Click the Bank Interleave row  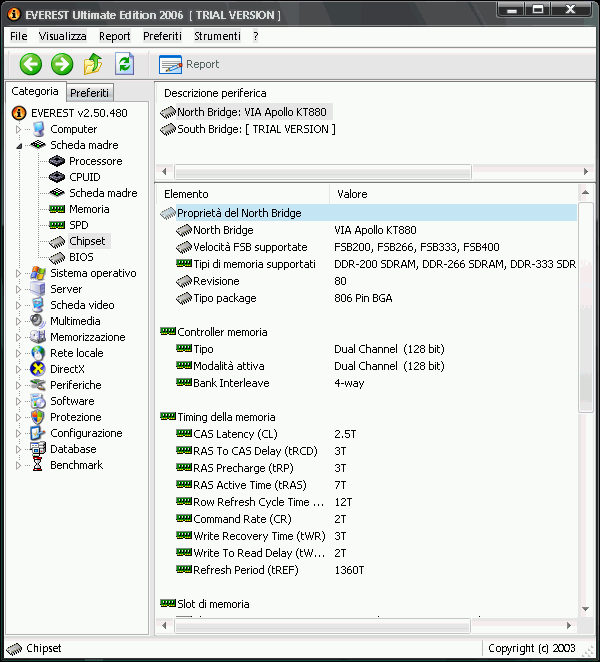tap(368, 383)
